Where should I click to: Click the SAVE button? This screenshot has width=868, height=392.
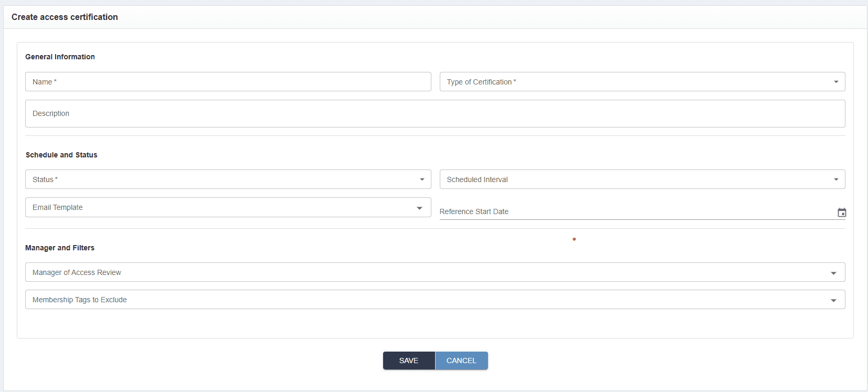pos(409,361)
